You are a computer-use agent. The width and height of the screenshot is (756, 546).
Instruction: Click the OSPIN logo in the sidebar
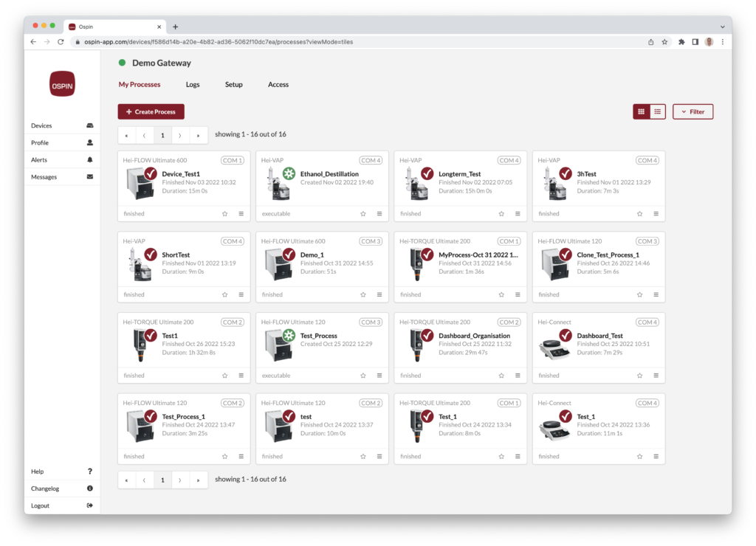[62, 84]
